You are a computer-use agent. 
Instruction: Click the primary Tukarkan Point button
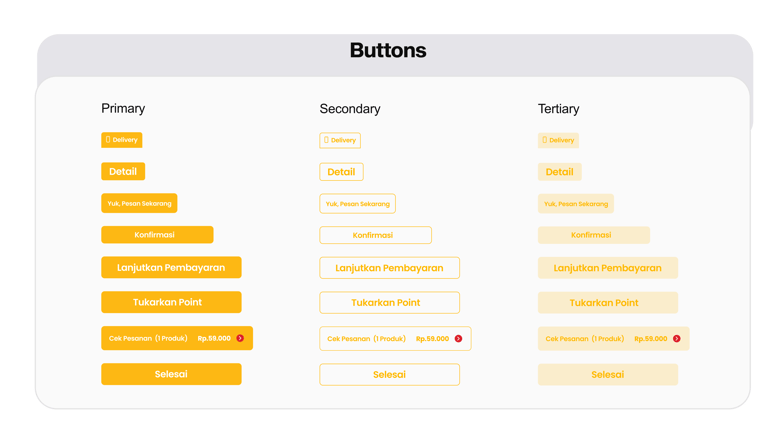[171, 302]
